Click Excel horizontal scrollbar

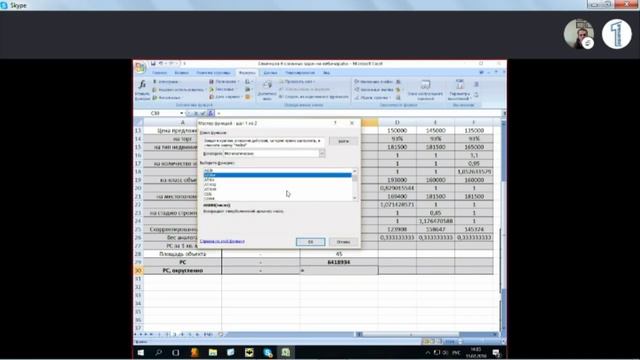[427, 334]
